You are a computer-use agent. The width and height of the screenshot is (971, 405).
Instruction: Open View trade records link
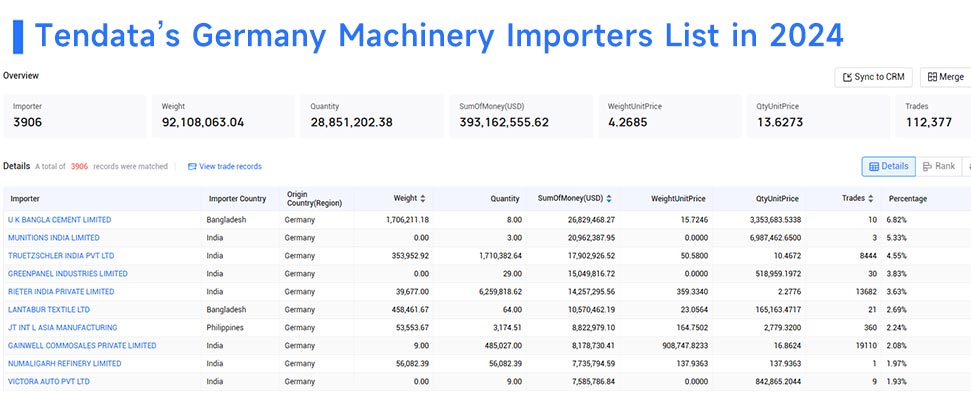tap(225, 167)
